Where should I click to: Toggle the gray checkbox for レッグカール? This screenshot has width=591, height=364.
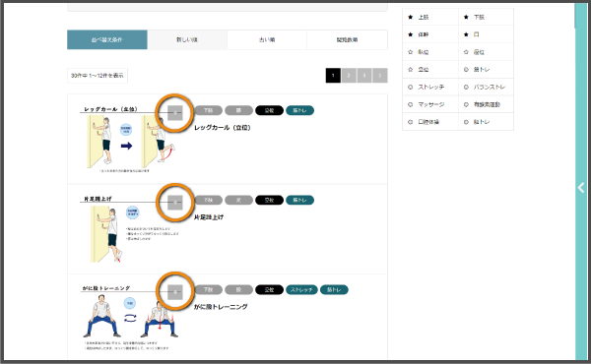tap(175, 112)
